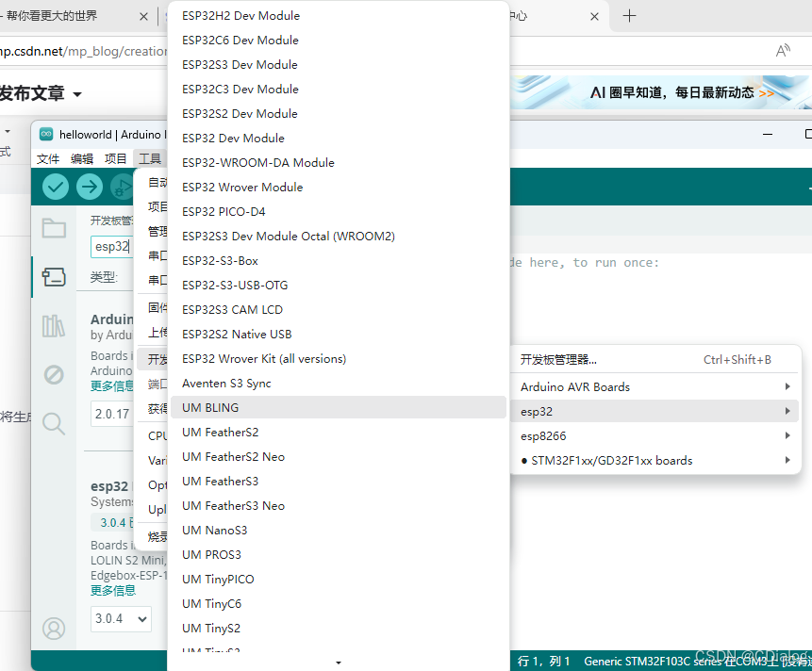Close the browser tab ending in 中心
Image resolution: width=812 pixels, height=671 pixels.
[x=594, y=17]
